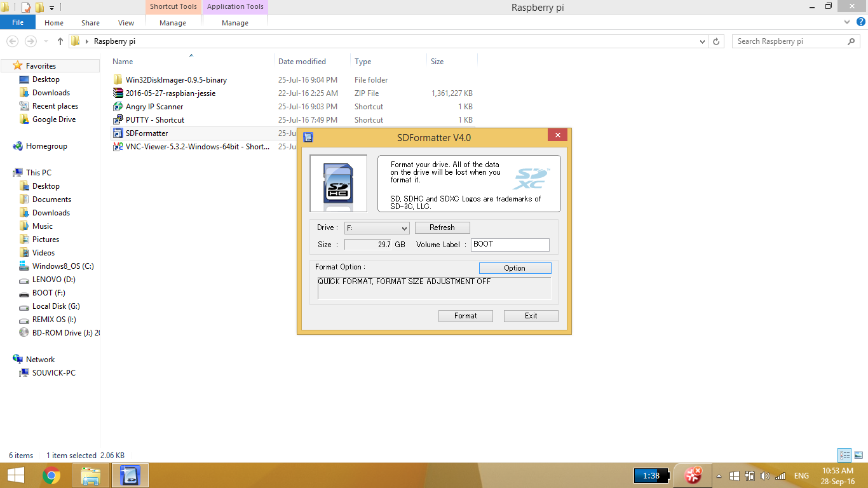868x488 pixels.
Task: Switch to the View tab
Action: 126,22
